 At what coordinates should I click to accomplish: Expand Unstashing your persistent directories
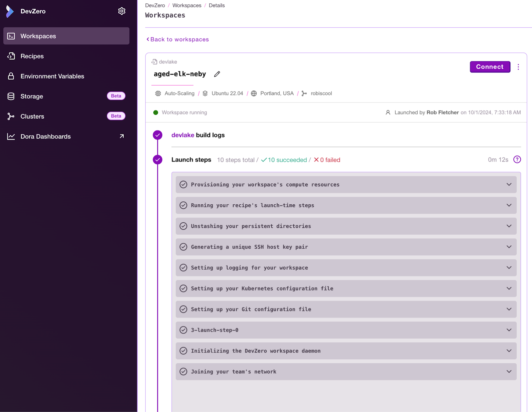point(509,226)
